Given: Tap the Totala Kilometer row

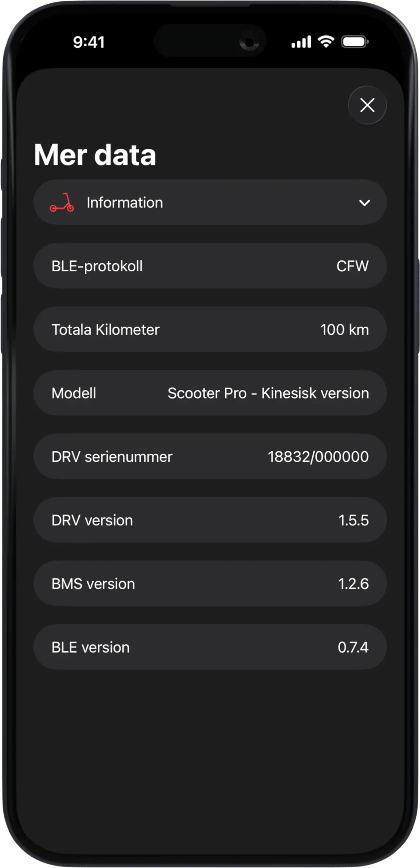Looking at the screenshot, I should (x=210, y=330).
